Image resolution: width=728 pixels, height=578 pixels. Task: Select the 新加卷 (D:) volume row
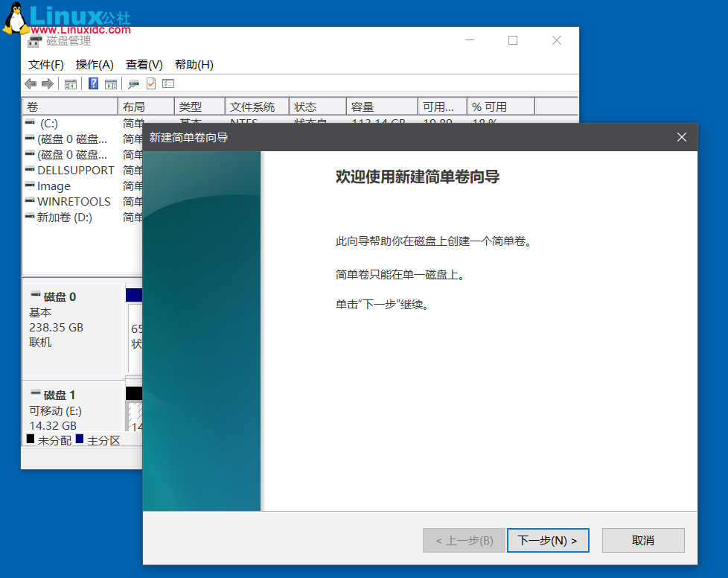(x=83, y=217)
